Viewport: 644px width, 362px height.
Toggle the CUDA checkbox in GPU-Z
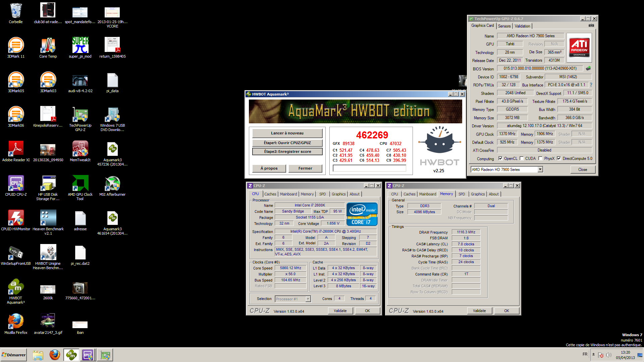[x=522, y=159]
